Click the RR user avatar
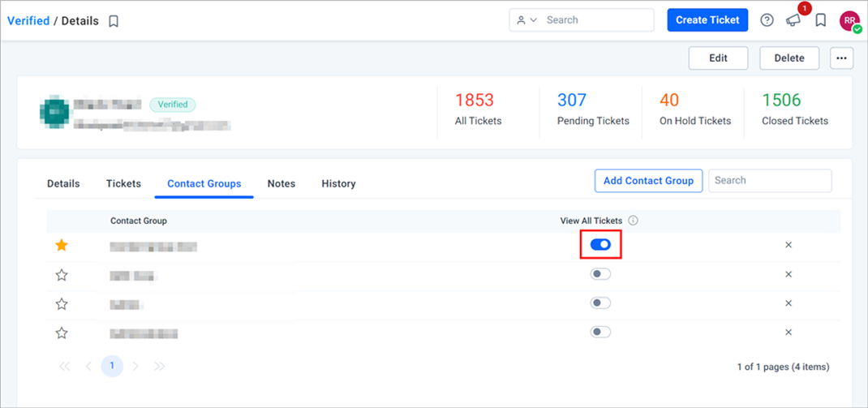The image size is (868, 408). point(849,20)
